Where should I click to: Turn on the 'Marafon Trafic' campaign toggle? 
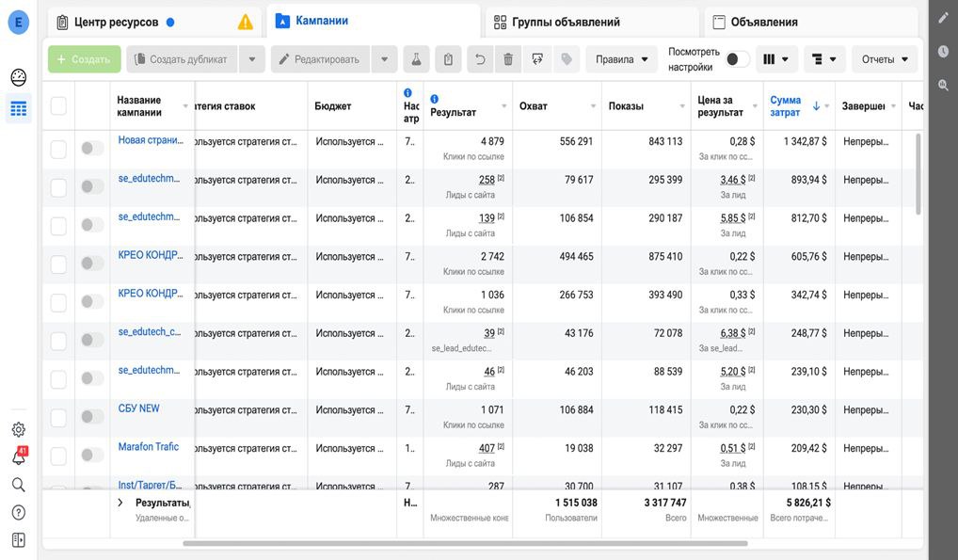tap(92, 455)
